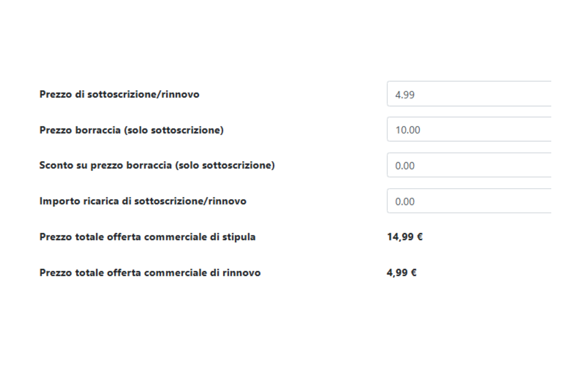The width and height of the screenshot is (588, 368).
Task: Focus the Prezzo borraccia input field
Action: (469, 130)
